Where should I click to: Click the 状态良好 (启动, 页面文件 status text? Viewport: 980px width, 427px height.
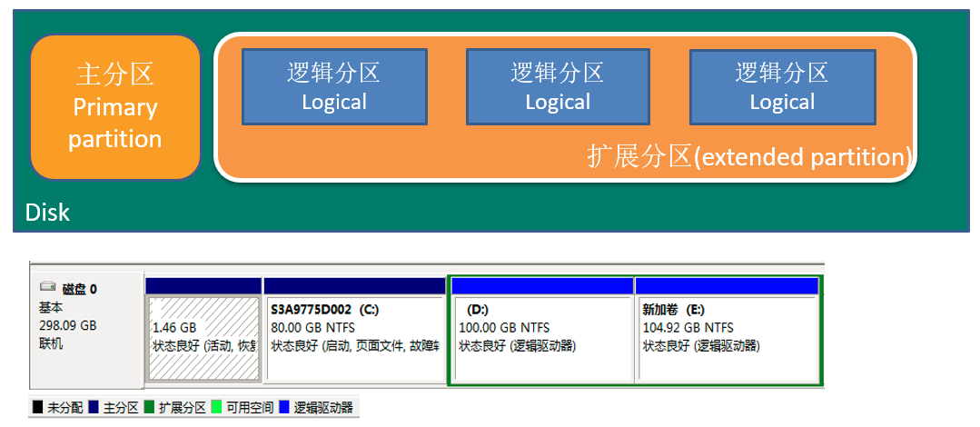coord(355,346)
